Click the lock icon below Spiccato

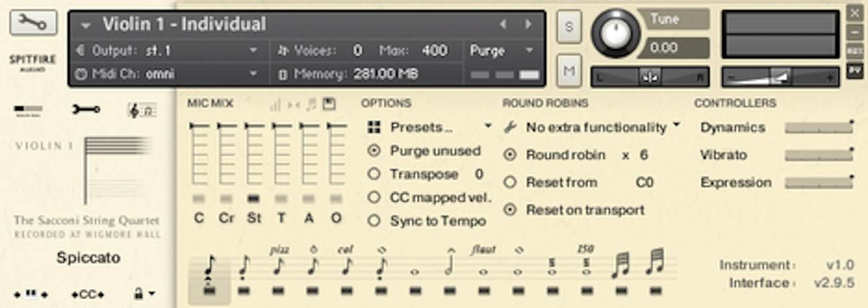[x=144, y=293]
